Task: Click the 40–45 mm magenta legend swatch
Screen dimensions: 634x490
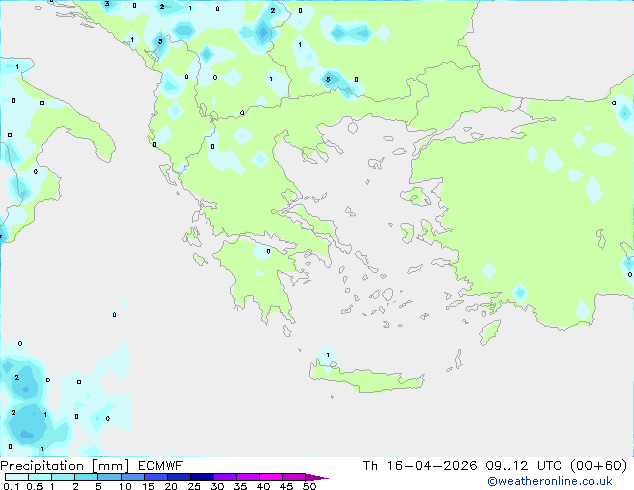Action: click(271, 477)
